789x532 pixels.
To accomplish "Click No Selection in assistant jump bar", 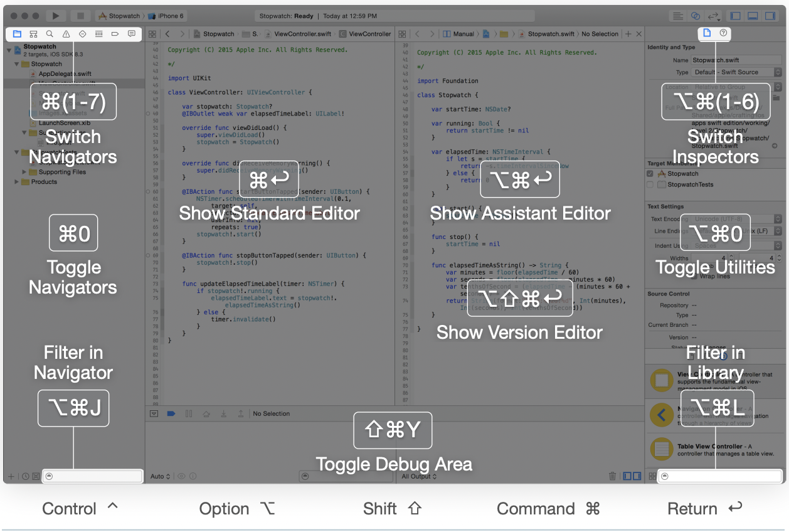I will click(x=600, y=34).
